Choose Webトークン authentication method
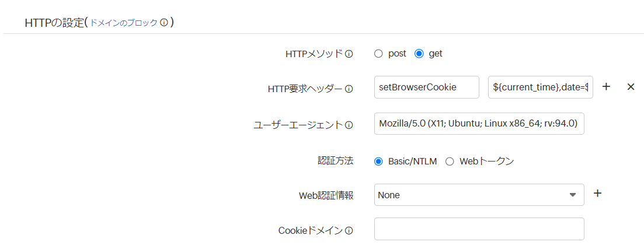This screenshot has height=249, width=644. coord(450,162)
